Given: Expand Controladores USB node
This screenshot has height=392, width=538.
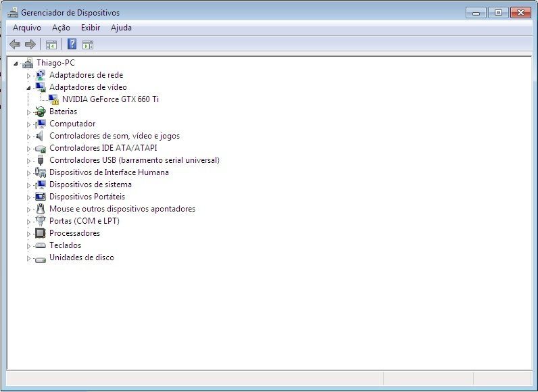Looking at the screenshot, I should click(28, 161).
